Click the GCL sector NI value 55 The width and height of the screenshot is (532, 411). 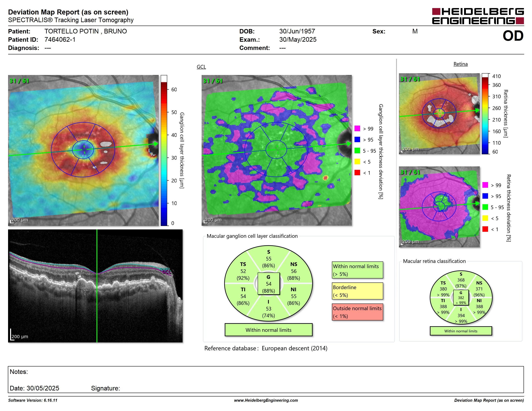(294, 296)
